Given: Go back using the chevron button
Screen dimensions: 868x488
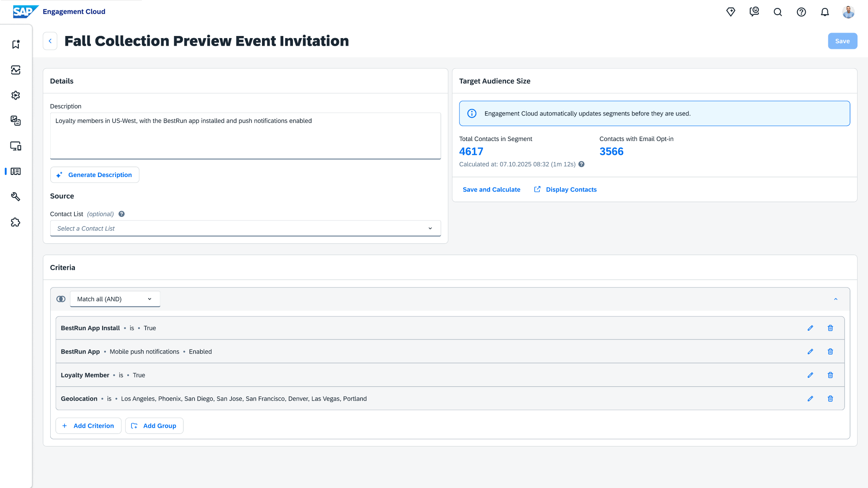Looking at the screenshot, I should (50, 41).
